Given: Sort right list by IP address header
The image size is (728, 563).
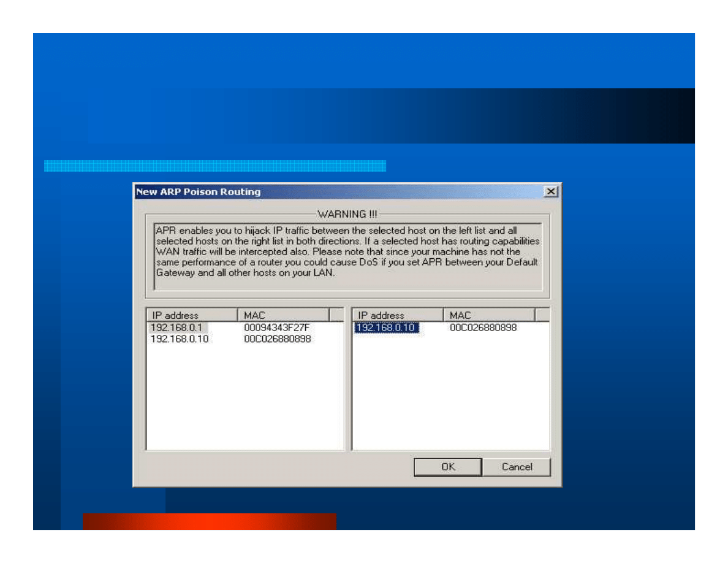Looking at the screenshot, I should pos(397,315).
